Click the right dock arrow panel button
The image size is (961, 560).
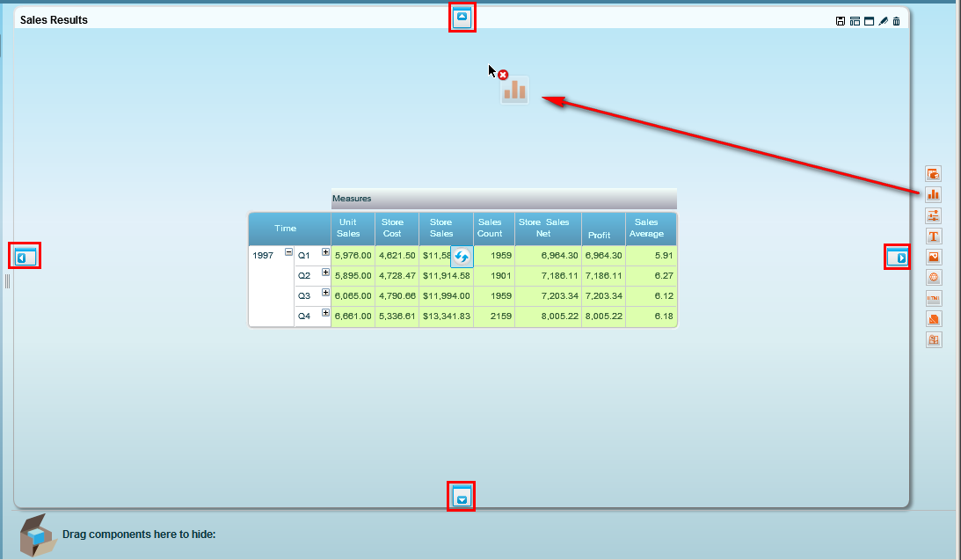[x=897, y=257]
